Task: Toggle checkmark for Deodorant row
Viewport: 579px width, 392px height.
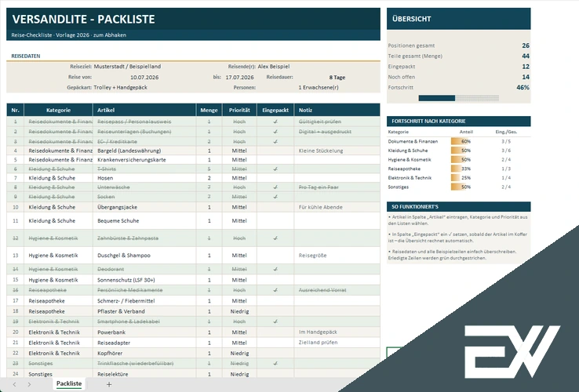Action: coord(275,269)
